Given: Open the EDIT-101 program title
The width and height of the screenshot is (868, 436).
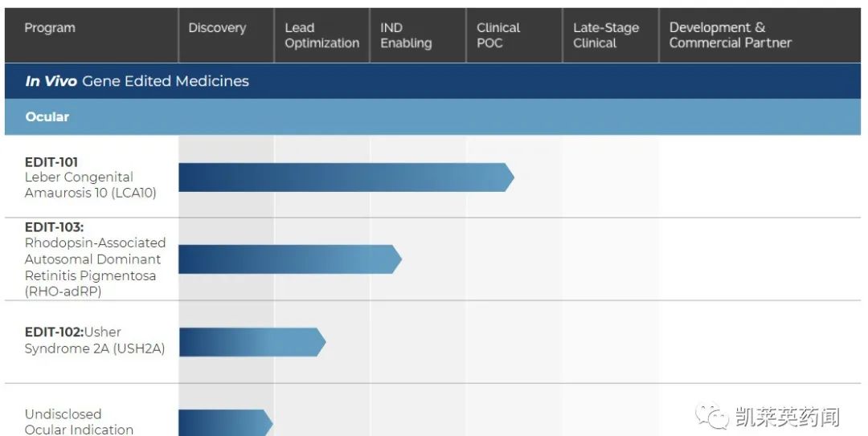Looking at the screenshot, I should [x=51, y=162].
